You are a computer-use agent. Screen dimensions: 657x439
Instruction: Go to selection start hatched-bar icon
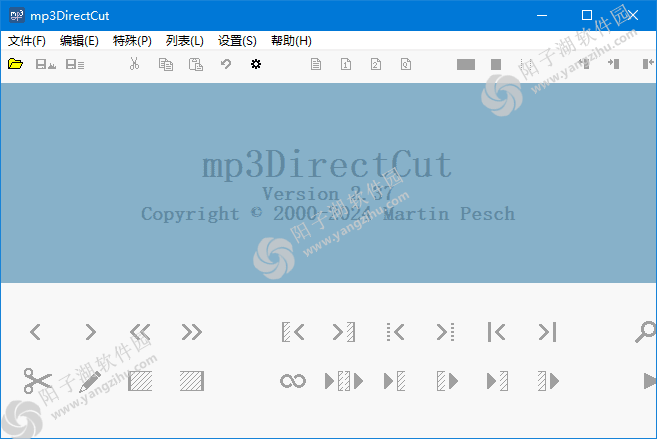click(293, 332)
